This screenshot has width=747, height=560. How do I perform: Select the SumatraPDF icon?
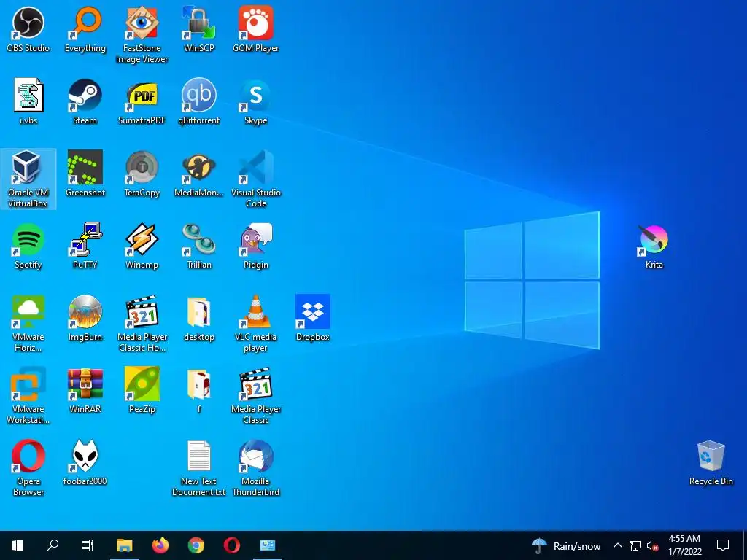(x=142, y=101)
